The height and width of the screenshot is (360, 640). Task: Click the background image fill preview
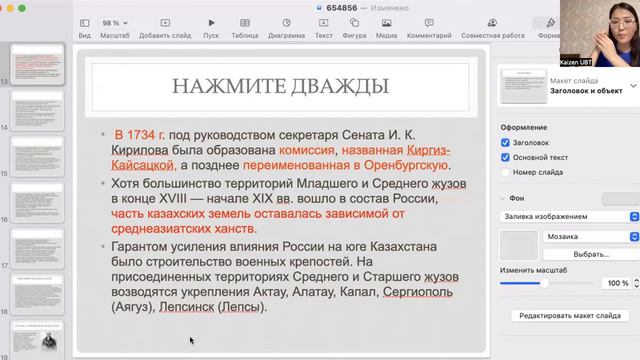519,245
